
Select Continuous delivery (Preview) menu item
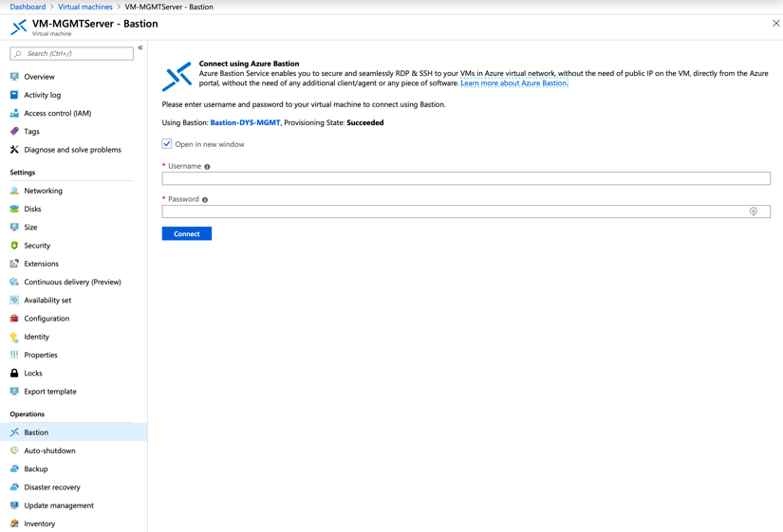tap(73, 282)
